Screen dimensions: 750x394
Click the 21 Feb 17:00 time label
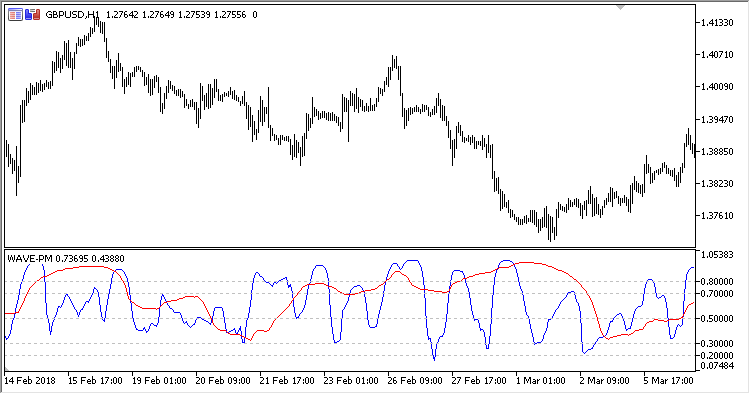coord(287,381)
